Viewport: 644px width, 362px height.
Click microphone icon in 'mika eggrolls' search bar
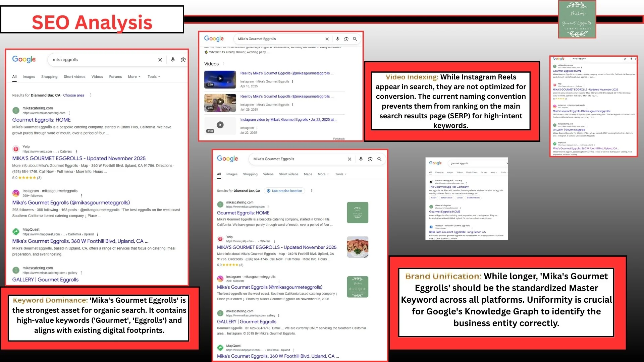(x=173, y=60)
